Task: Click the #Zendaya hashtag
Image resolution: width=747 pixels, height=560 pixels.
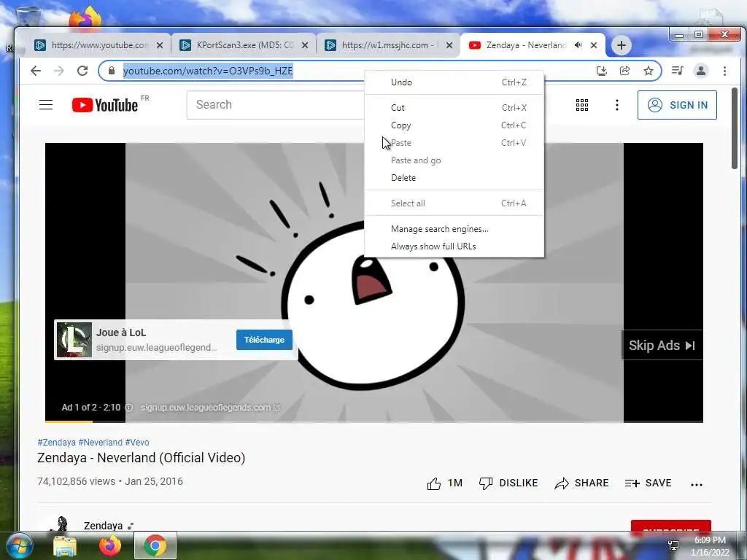Action: coord(56,443)
